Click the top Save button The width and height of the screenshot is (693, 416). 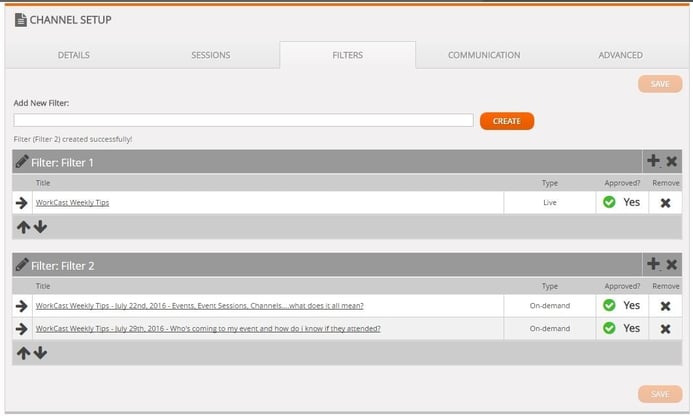(x=660, y=84)
